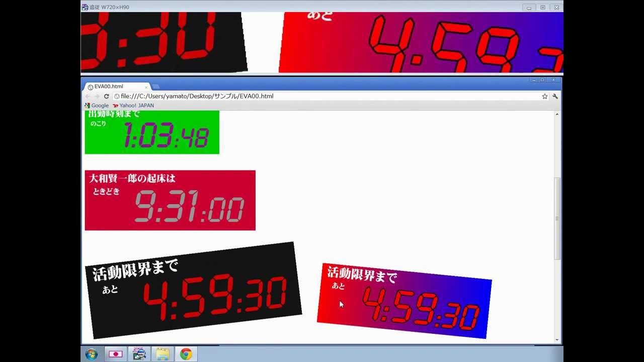Click the page scrollbar down arrow
The image size is (644, 362).
pyautogui.click(x=557, y=340)
